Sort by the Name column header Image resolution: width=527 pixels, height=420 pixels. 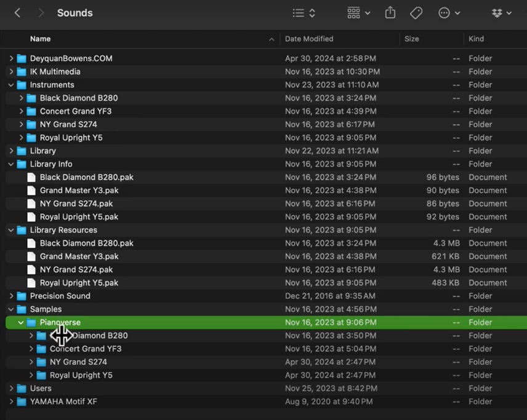(41, 39)
